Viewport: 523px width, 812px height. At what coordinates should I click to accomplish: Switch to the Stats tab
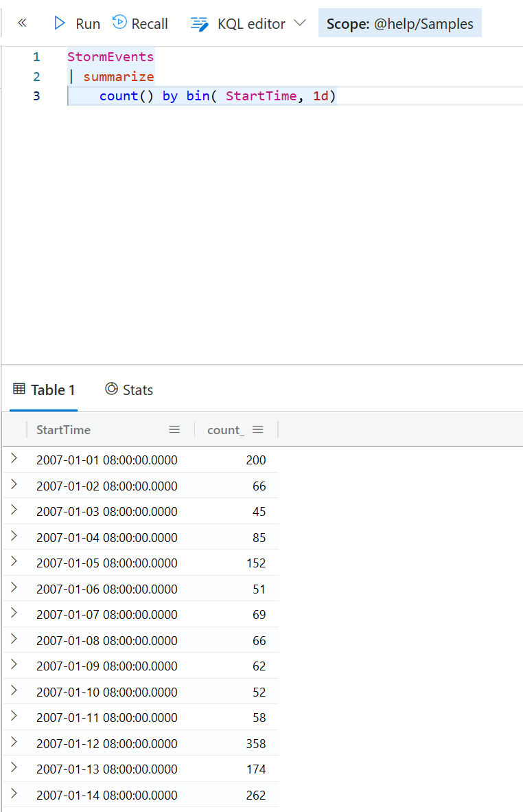tap(129, 390)
